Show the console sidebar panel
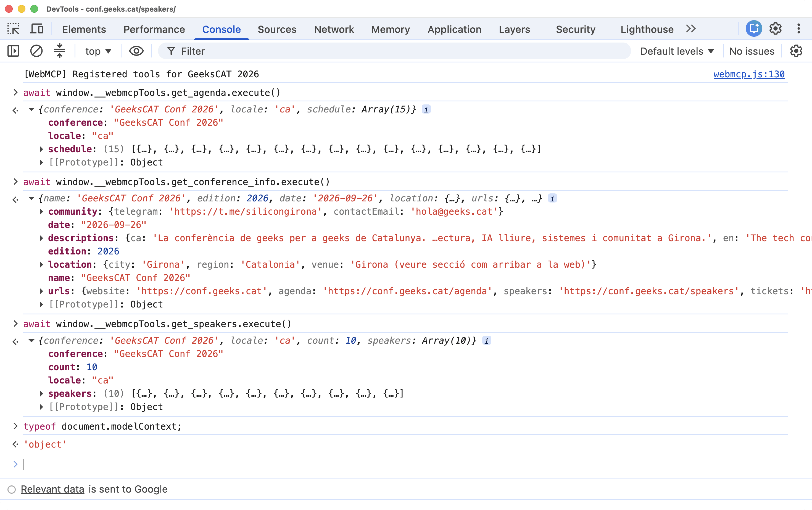Screen dimensions: 812x510 [13, 51]
